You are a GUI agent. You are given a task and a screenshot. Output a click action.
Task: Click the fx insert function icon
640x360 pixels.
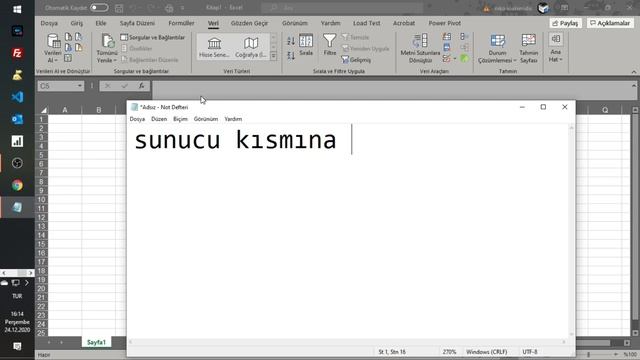click(141, 86)
